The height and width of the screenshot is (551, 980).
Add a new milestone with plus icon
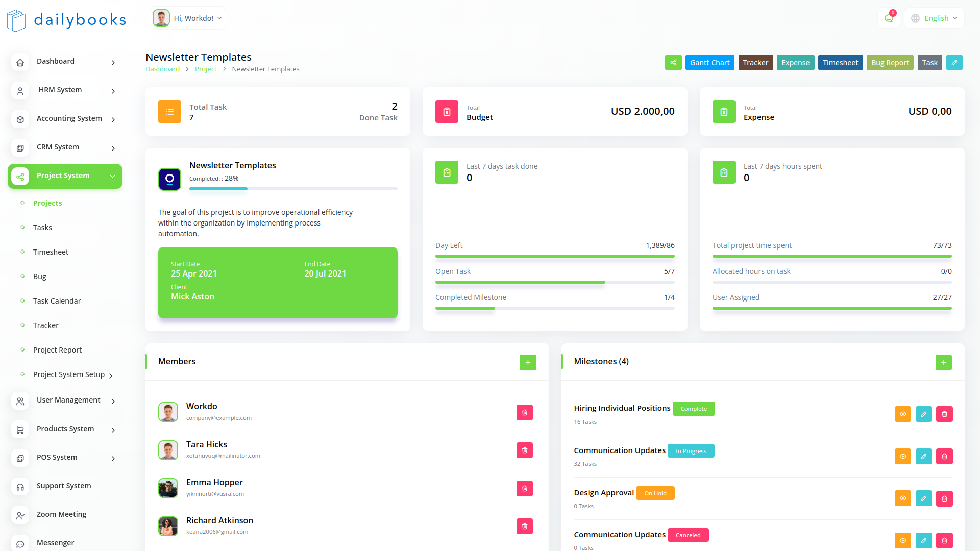(943, 362)
